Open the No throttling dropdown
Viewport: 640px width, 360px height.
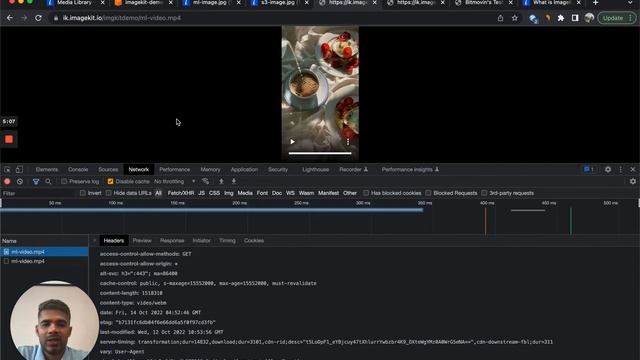[x=175, y=181]
